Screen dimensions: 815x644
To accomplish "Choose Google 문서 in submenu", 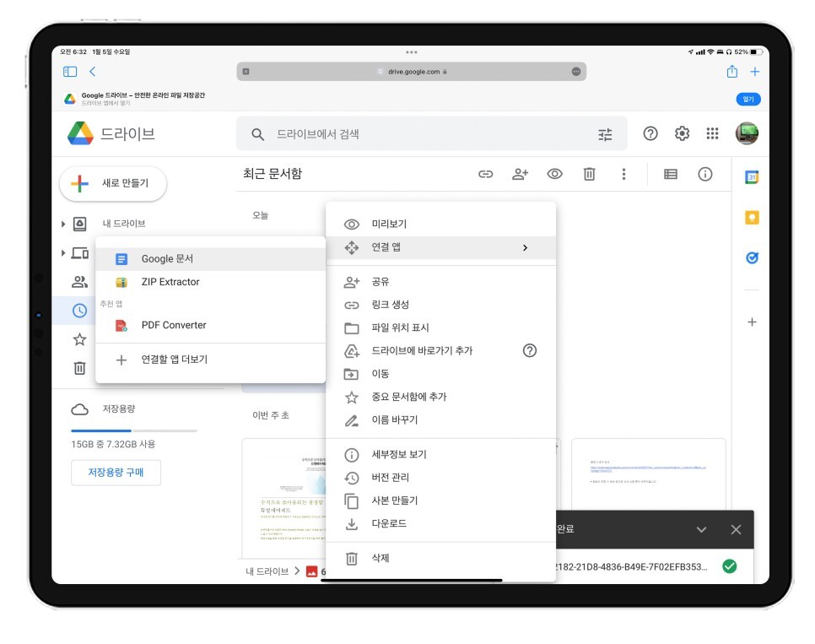I will click(211, 258).
